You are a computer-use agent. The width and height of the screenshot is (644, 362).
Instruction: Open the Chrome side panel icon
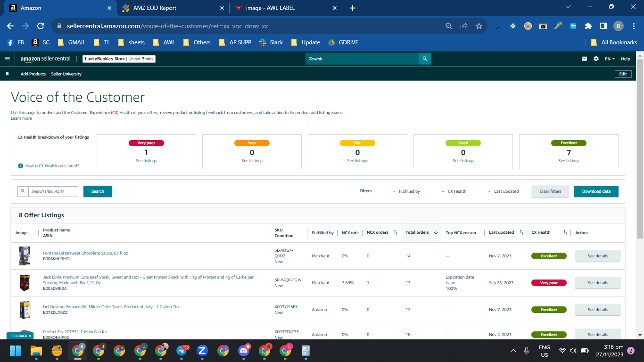pyautogui.click(x=603, y=26)
